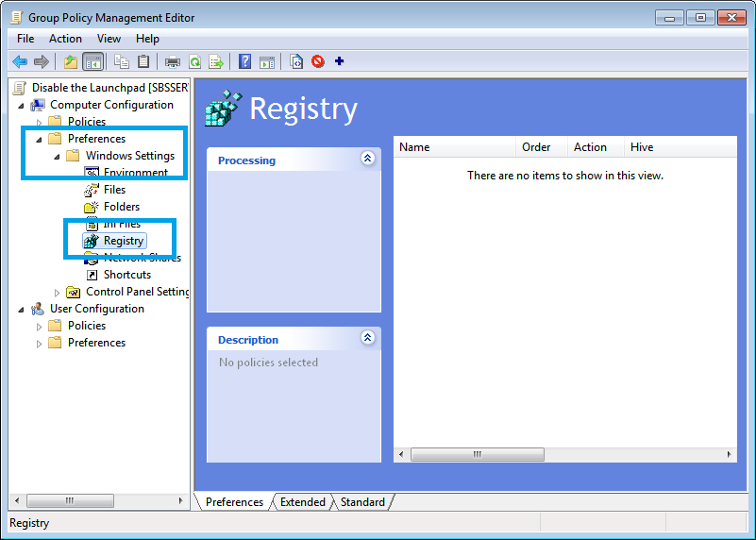Select Shortcuts in the tree
The width and height of the screenshot is (756, 540).
(x=126, y=275)
